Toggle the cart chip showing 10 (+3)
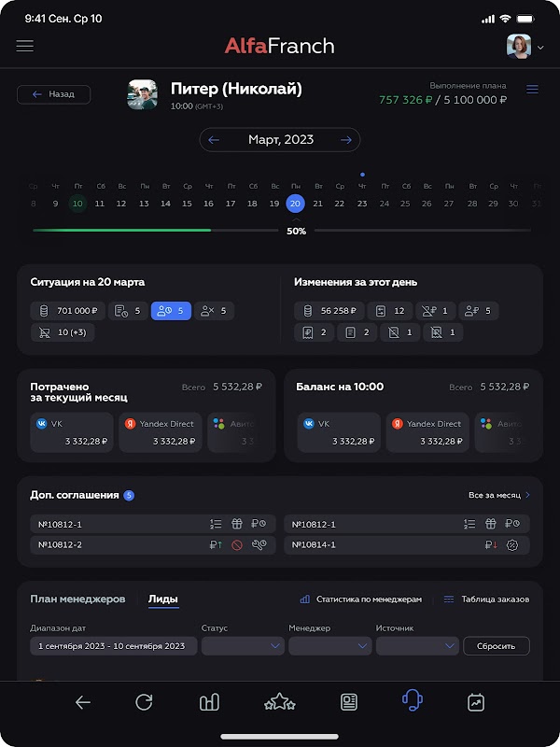Viewport: 560px width, 747px height. (x=63, y=332)
